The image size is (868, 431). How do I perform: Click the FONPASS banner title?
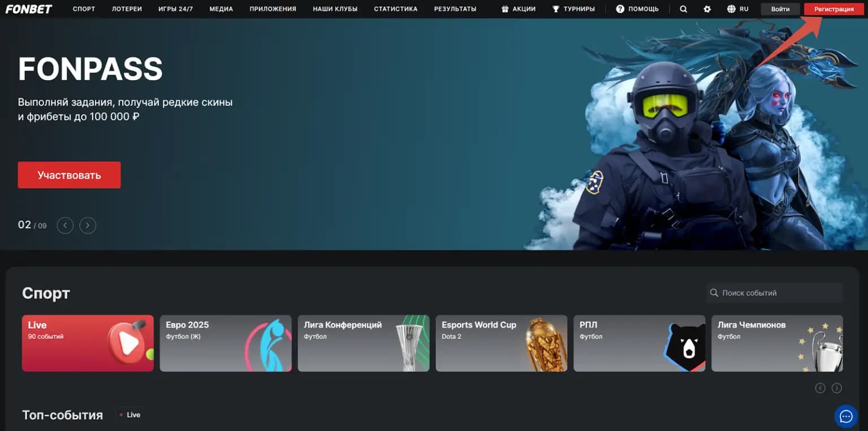click(x=90, y=69)
